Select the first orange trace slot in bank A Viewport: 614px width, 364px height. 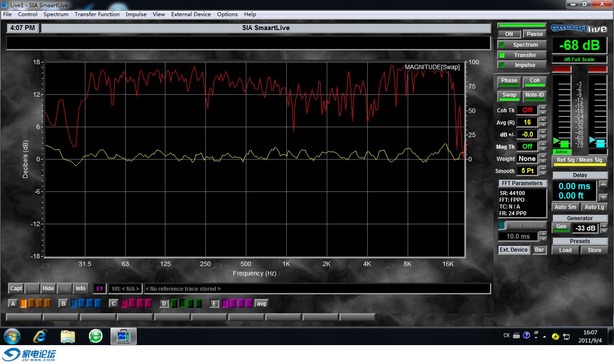click(24, 303)
